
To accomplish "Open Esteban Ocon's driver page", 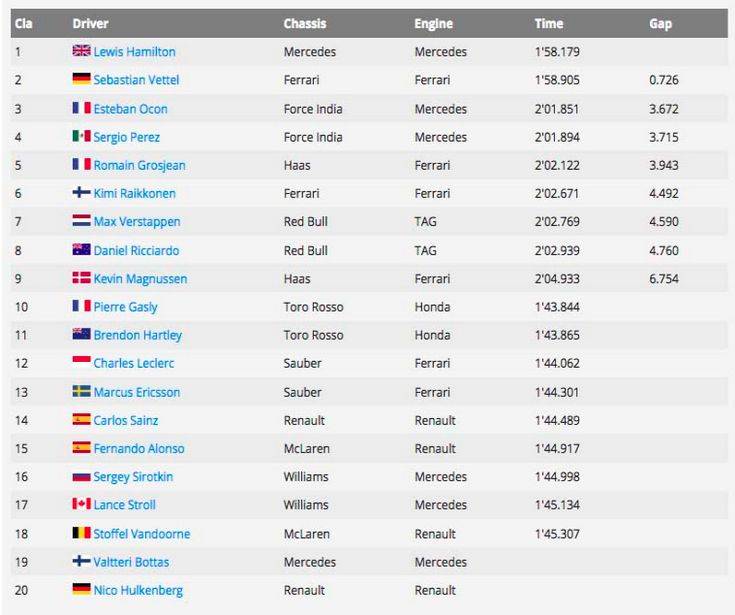I will point(130,109).
